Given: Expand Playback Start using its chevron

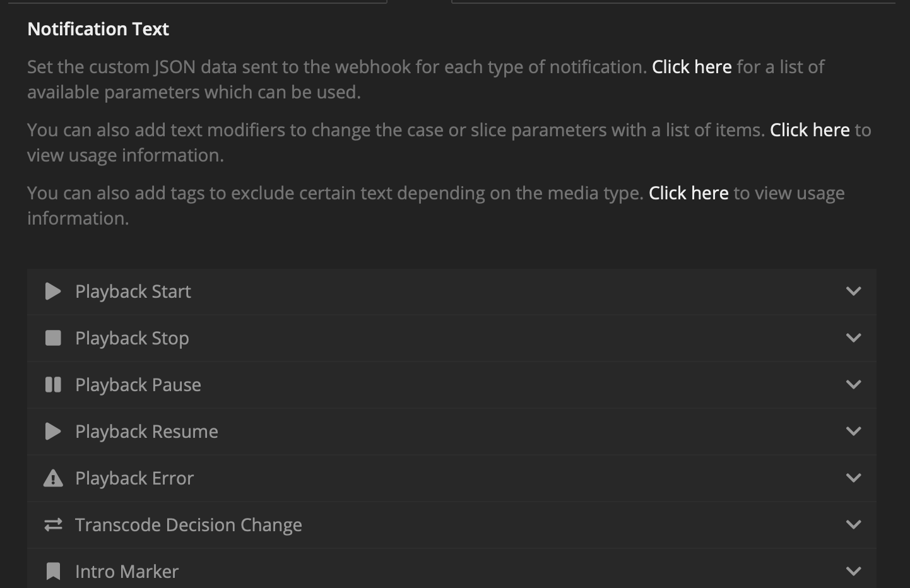Looking at the screenshot, I should coord(853,291).
